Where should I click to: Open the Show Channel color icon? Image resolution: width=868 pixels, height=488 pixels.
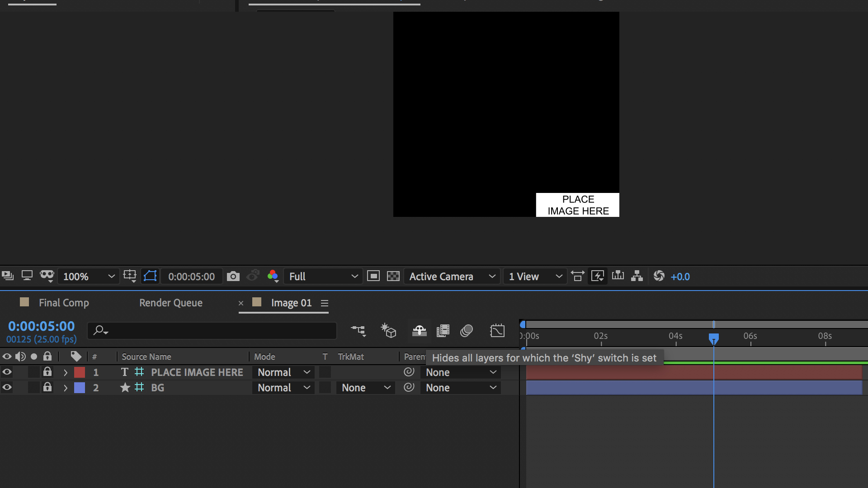273,276
